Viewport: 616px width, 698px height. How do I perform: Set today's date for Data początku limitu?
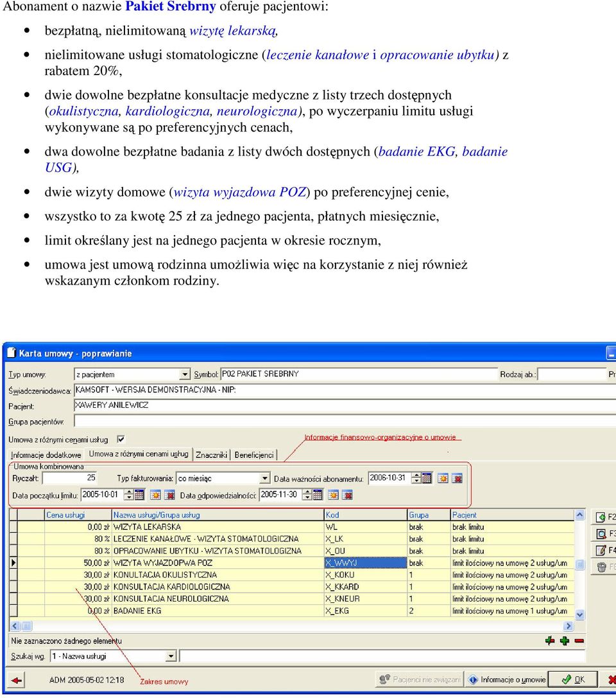click(155, 494)
